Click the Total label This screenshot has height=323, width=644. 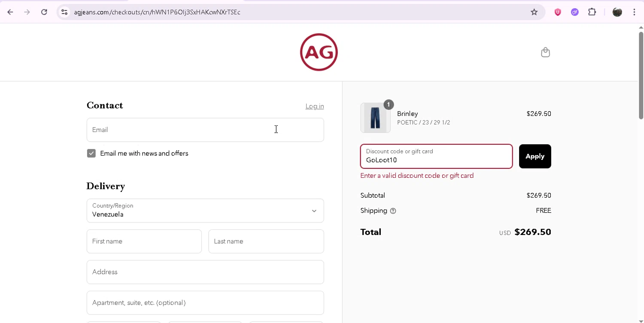coord(371,232)
